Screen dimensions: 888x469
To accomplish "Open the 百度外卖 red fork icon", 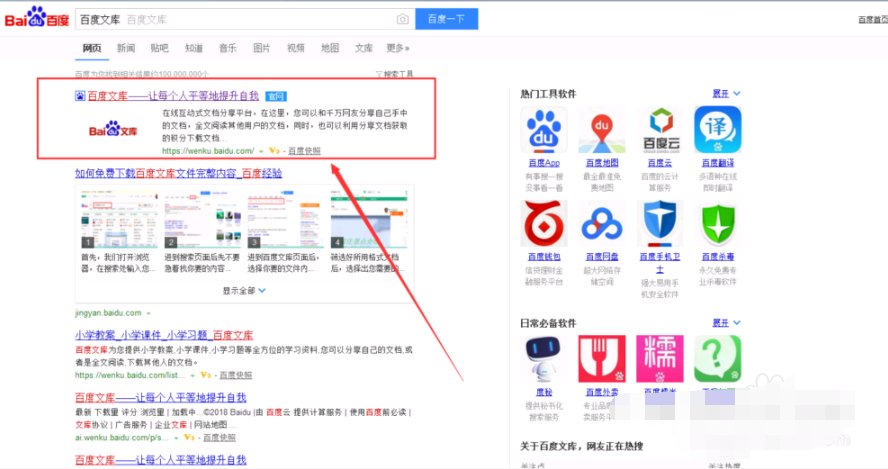I will (601, 359).
